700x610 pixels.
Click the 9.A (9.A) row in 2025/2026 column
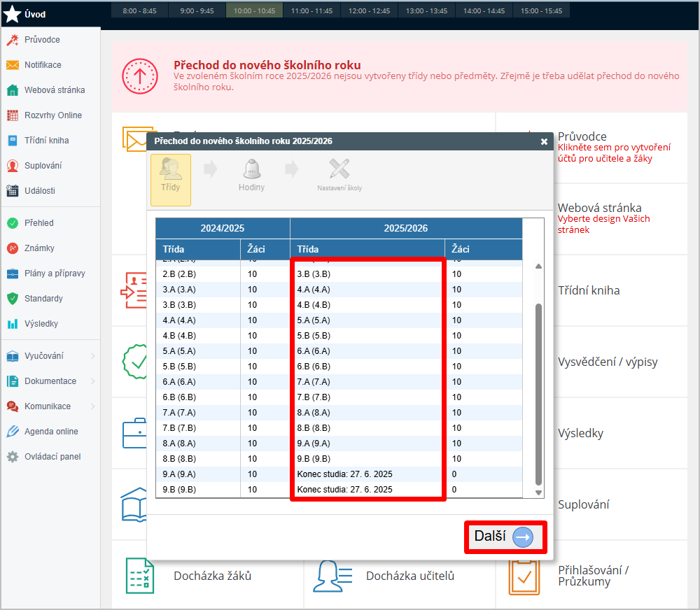(x=314, y=444)
